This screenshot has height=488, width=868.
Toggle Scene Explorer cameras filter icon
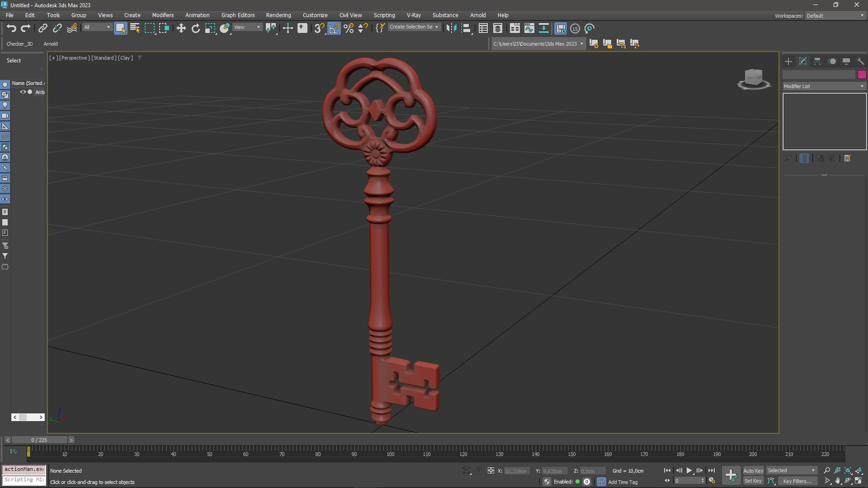point(5,116)
